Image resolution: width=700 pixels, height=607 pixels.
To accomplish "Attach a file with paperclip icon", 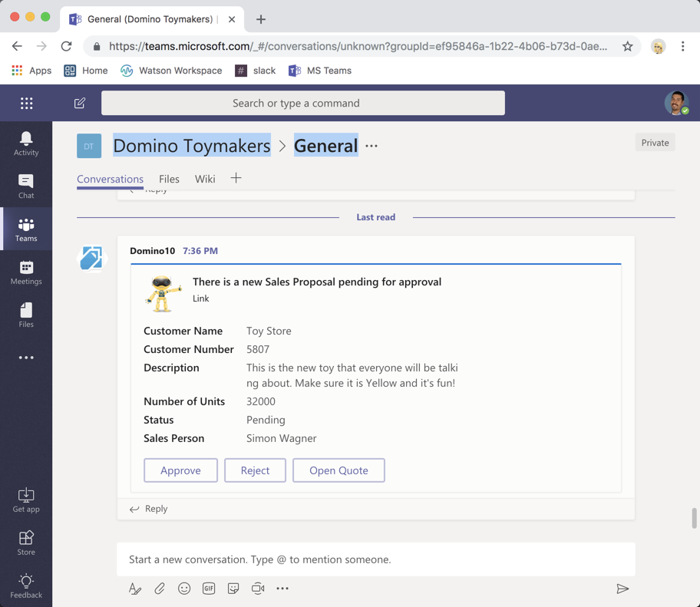I will click(160, 589).
